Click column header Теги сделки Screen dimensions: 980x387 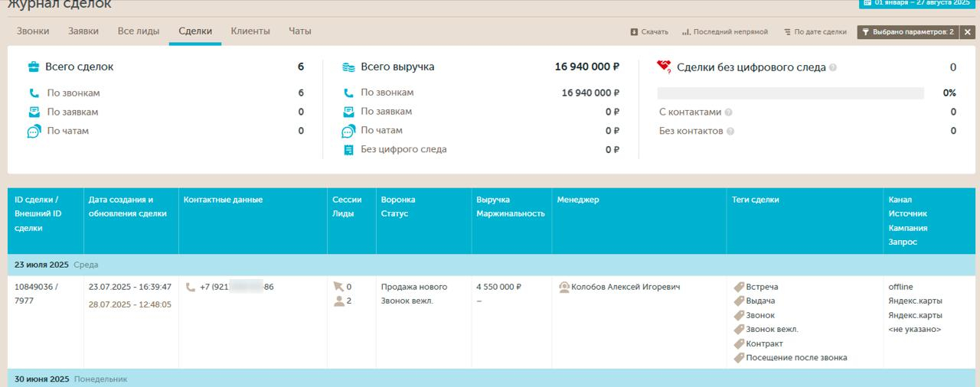805,221
